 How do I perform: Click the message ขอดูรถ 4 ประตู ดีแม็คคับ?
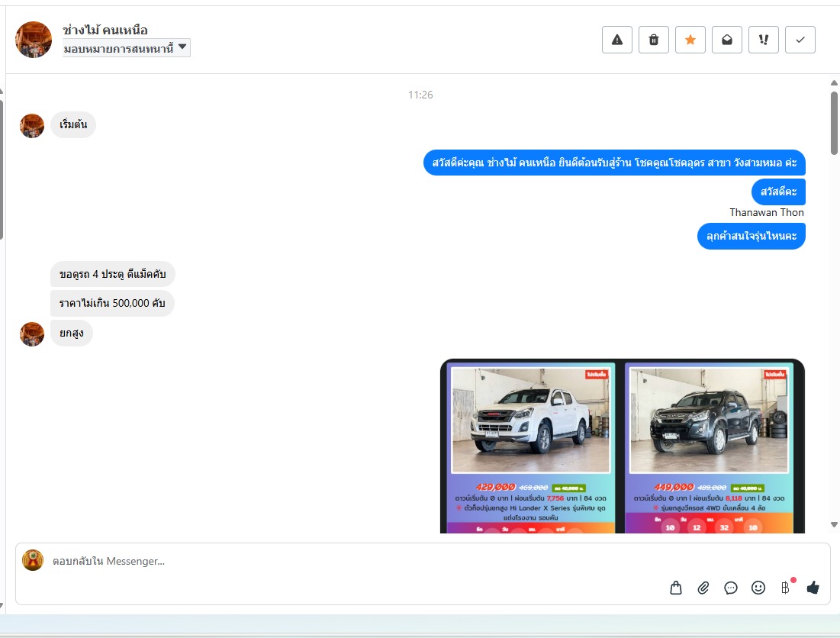[113, 274]
